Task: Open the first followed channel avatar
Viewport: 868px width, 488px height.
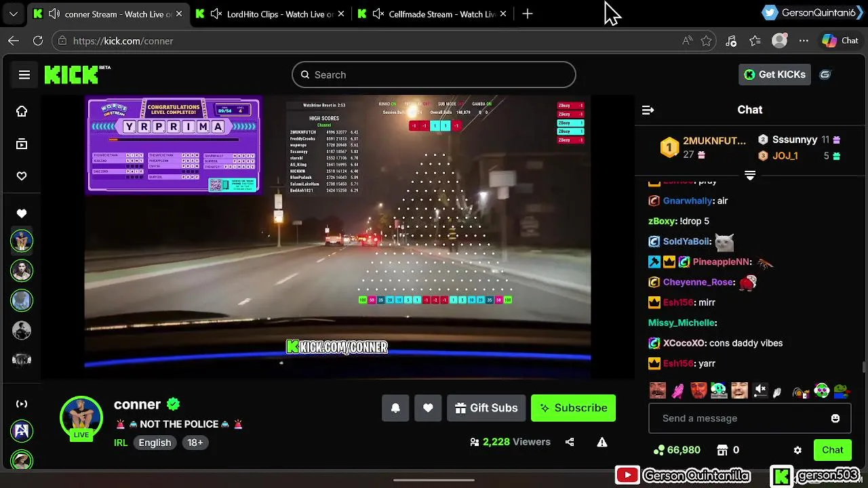Action: [x=22, y=241]
